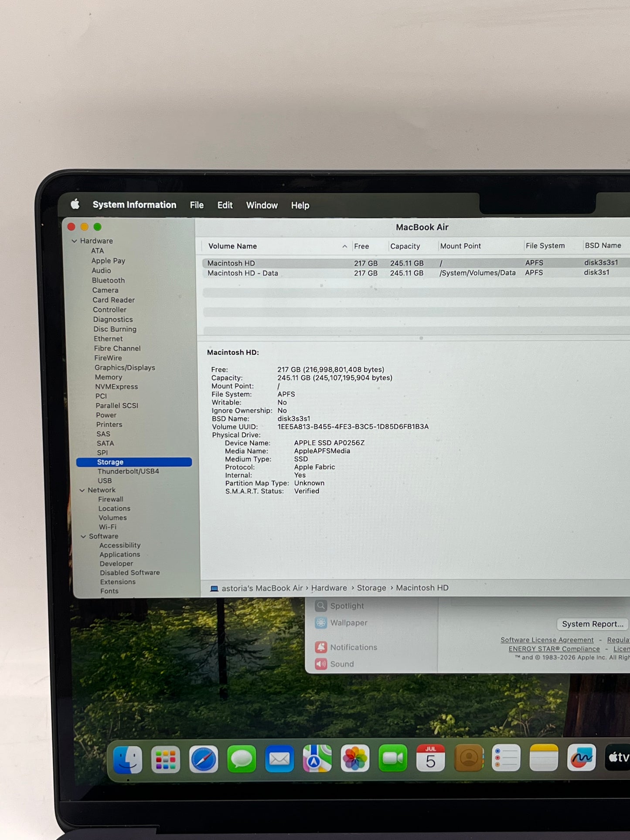
Task: Close the System Information window
Action: (x=72, y=227)
